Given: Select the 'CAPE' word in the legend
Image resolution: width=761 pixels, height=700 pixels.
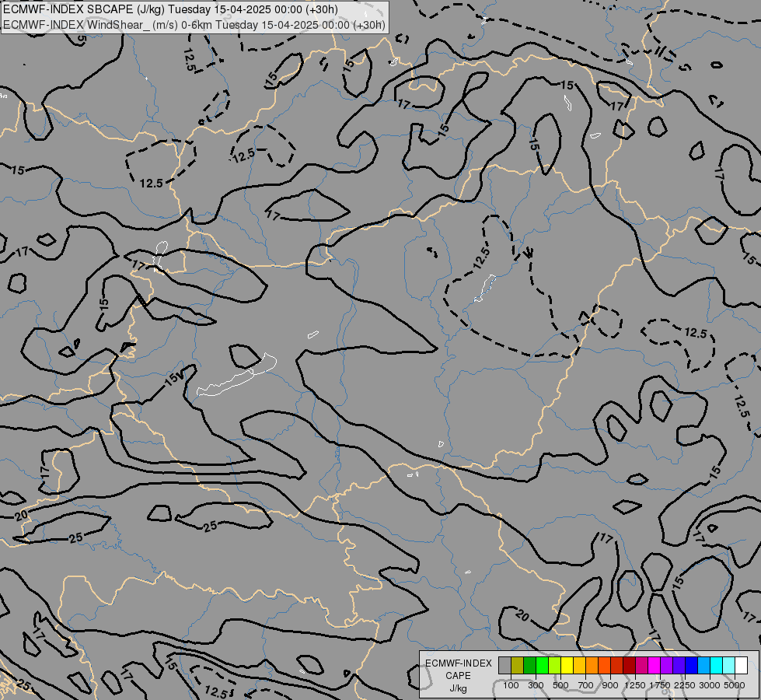Looking at the screenshot, I should click(x=458, y=676).
